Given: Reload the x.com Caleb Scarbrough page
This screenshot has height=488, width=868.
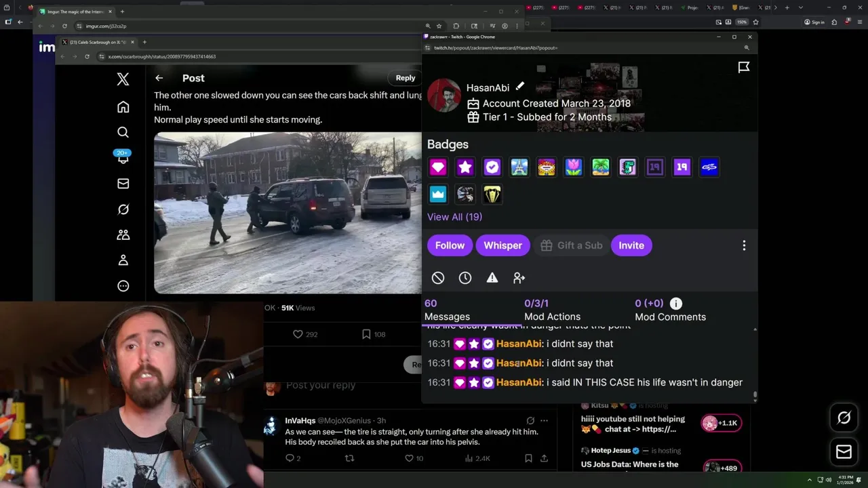Looking at the screenshot, I should (x=87, y=56).
